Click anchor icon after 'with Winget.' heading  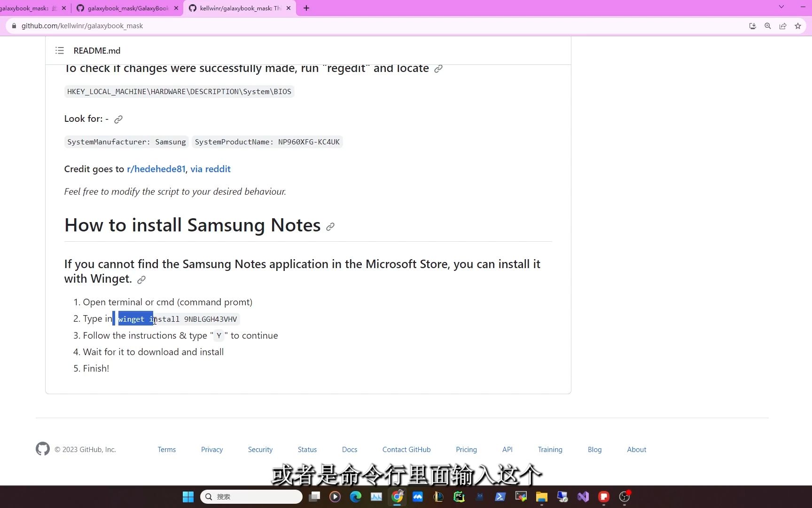pos(141,280)
